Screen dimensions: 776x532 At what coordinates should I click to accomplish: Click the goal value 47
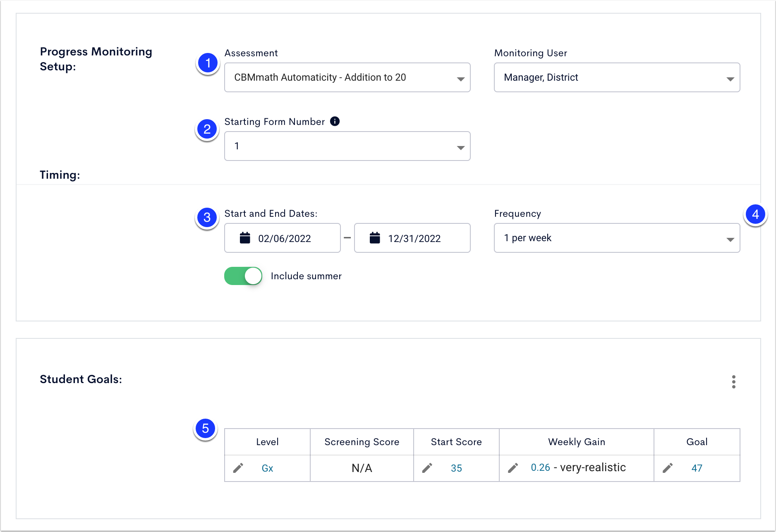coord(697,468)
